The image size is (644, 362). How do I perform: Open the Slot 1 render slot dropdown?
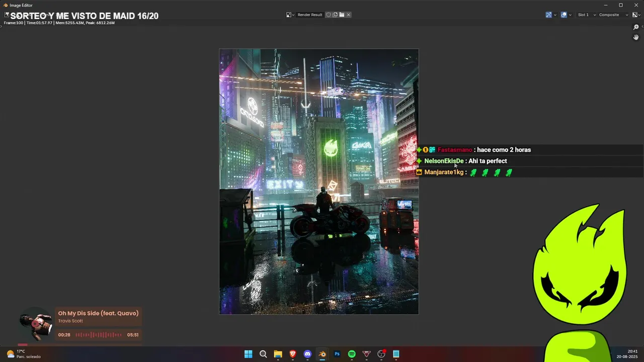click(x=586, y=15)
